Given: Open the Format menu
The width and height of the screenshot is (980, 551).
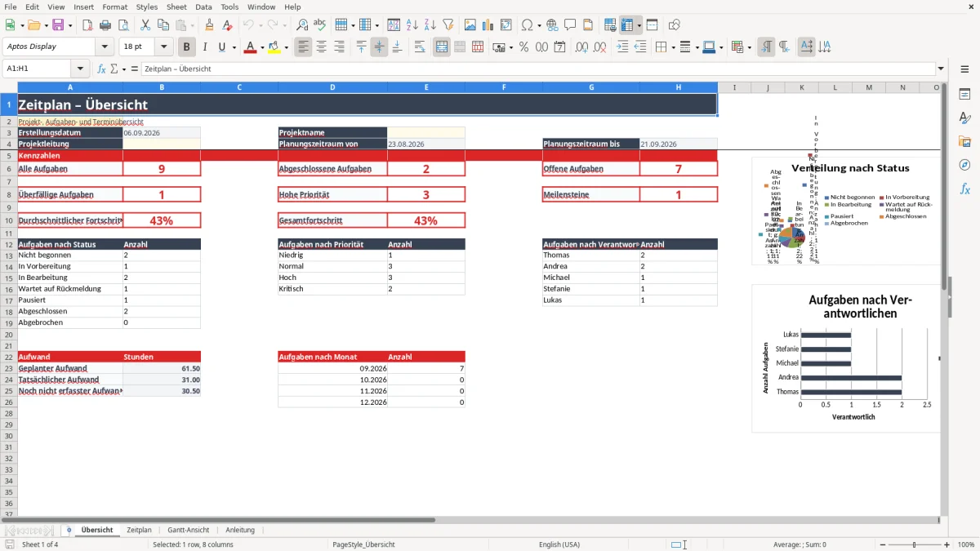Looking at the screenshot, I should (114, 7).
